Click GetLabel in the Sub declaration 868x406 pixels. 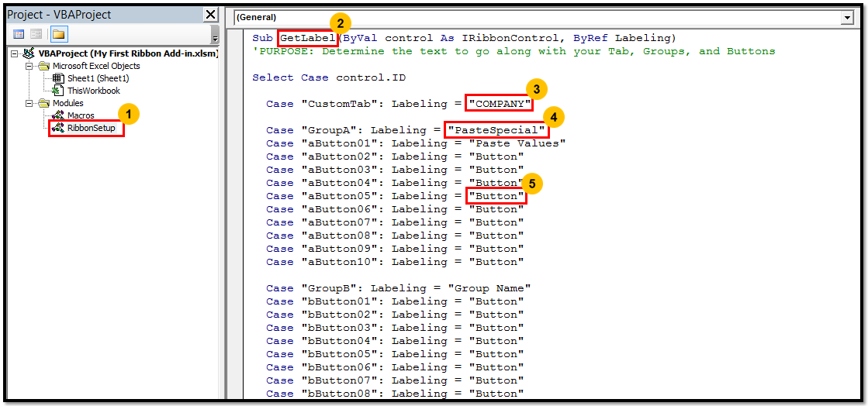click(x=308, y=38)
